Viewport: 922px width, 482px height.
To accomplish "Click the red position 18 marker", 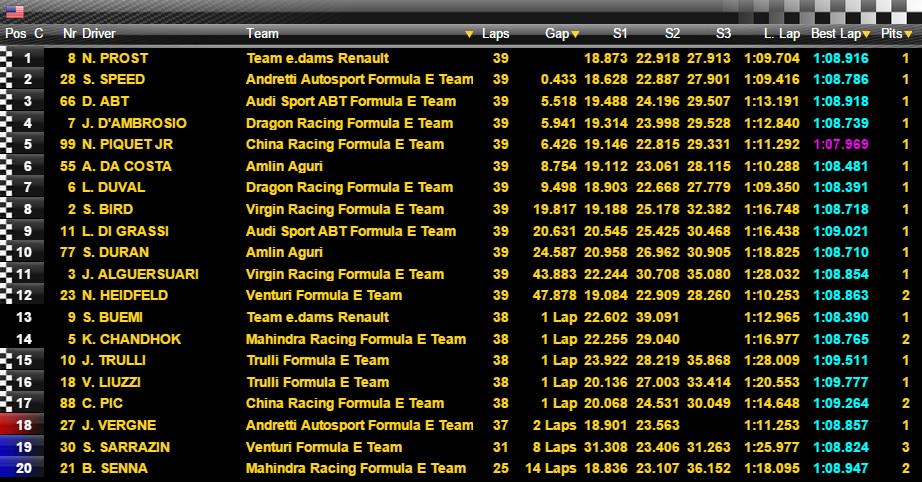I will click(x=22, y=425).
